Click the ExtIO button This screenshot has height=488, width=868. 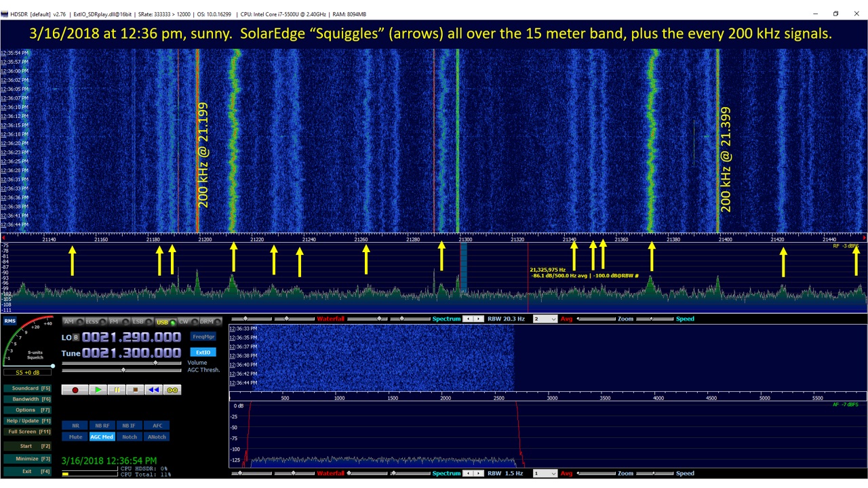[x=203, y=352]
